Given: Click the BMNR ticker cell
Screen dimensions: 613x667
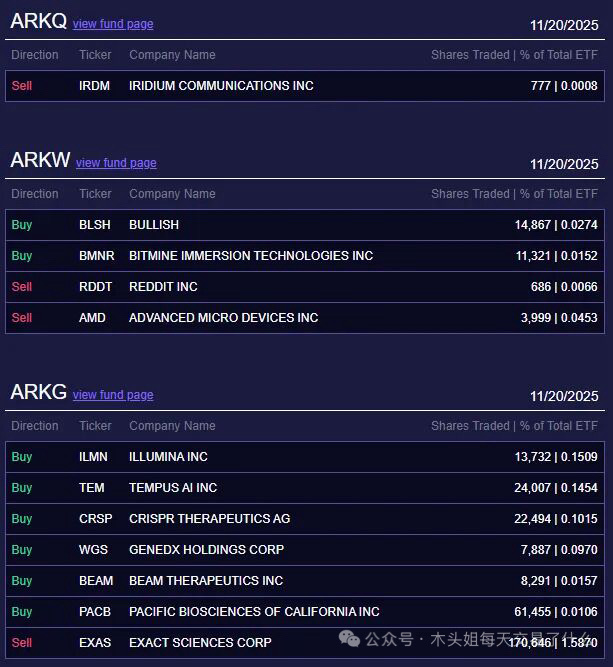Looking at the screenshot, I should click(97, 256).
